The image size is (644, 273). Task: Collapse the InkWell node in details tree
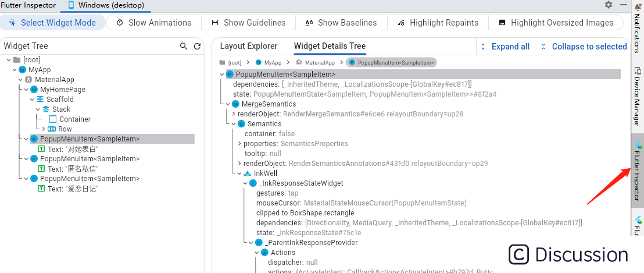tap(239, 173)
